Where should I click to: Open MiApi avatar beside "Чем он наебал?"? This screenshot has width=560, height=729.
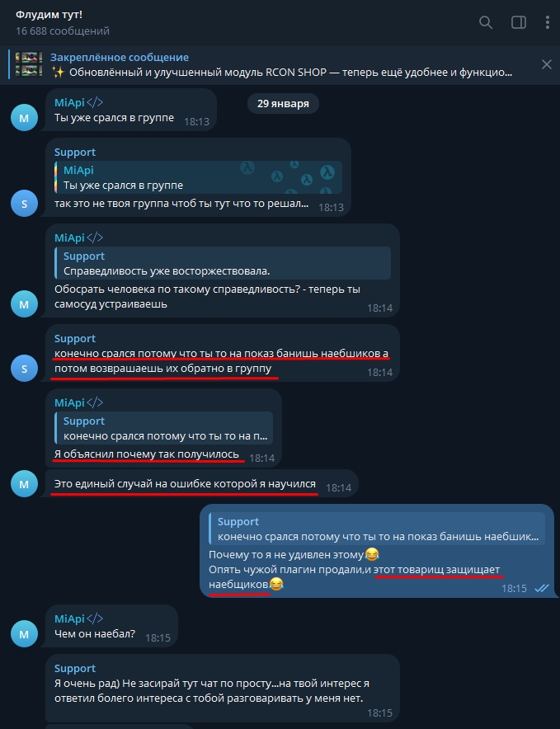[x=24, y=633]
